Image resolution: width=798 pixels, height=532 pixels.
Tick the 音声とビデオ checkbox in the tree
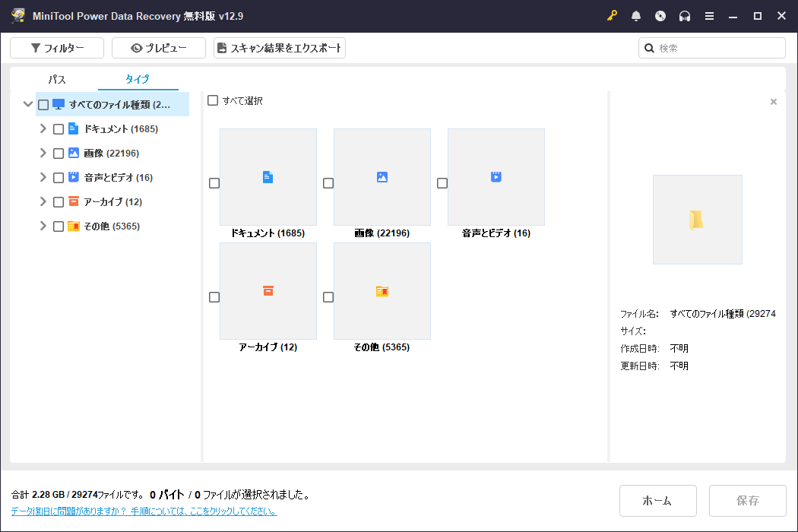[x=59, y=178]
